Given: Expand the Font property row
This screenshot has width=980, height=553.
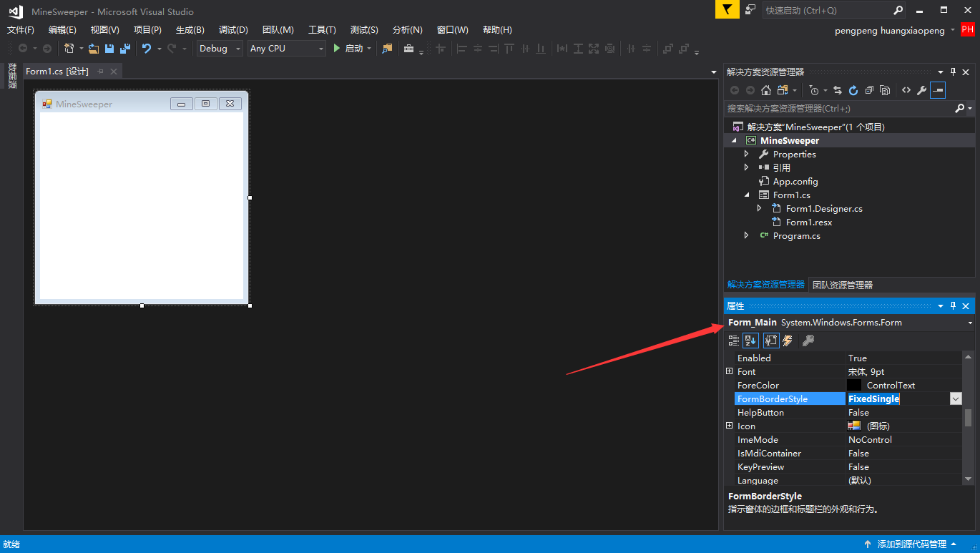Looking at the screenshot, I should pos(729,371).
